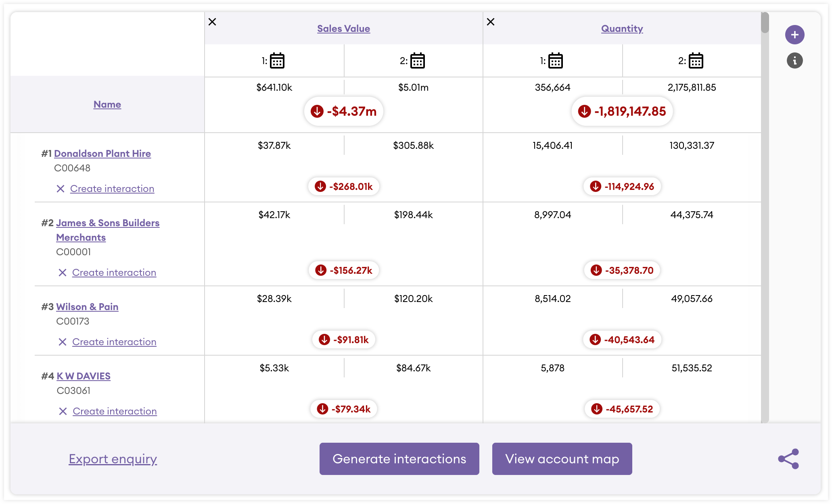This screenshot has height=504, width=832.
Task: Click Generate interactions button
Action: 399,459
